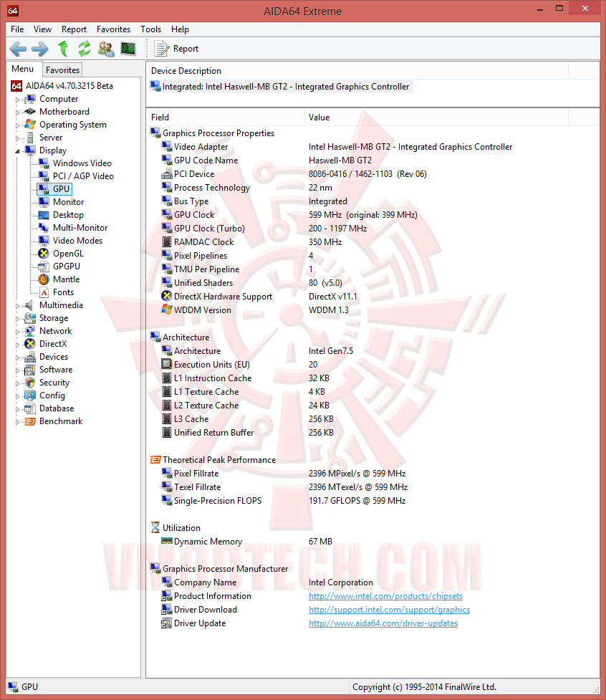Click the OpenGL icon in tree
This screenshot has height=700, width=606.
click(x=43, y=254)
